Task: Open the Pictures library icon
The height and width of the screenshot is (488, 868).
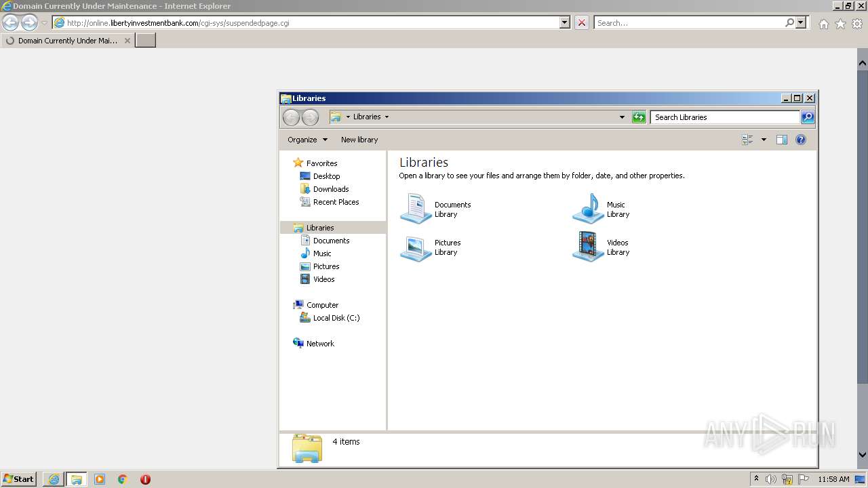Action: point(416,247)
